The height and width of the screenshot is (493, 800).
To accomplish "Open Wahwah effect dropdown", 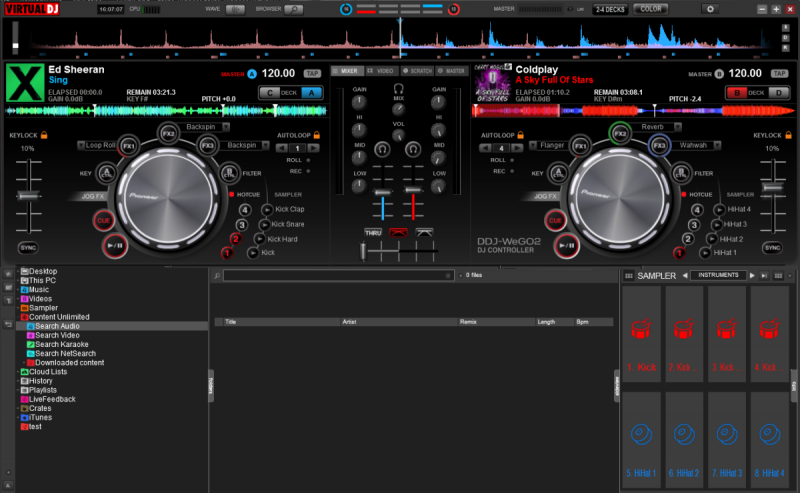I will [x=717, y=145].
